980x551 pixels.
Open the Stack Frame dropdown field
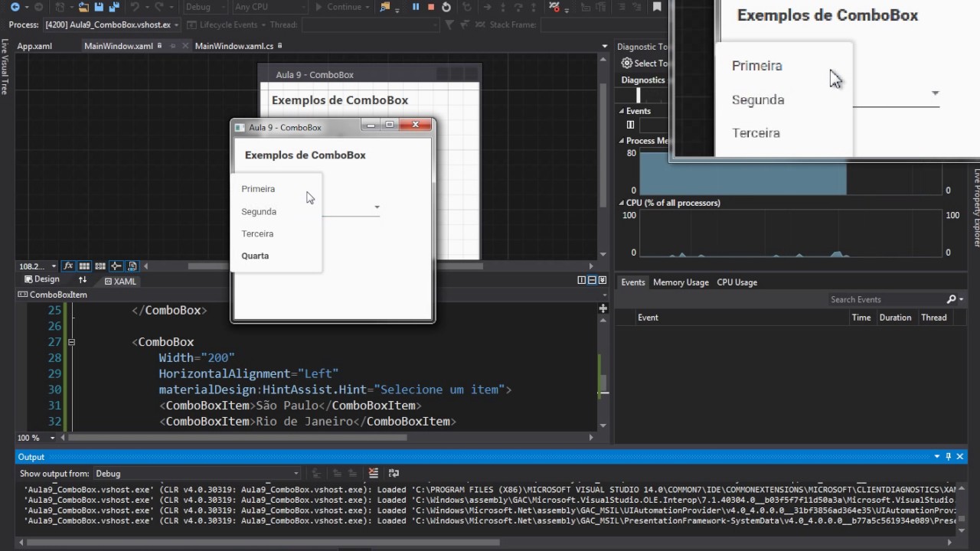pos(605,24)
